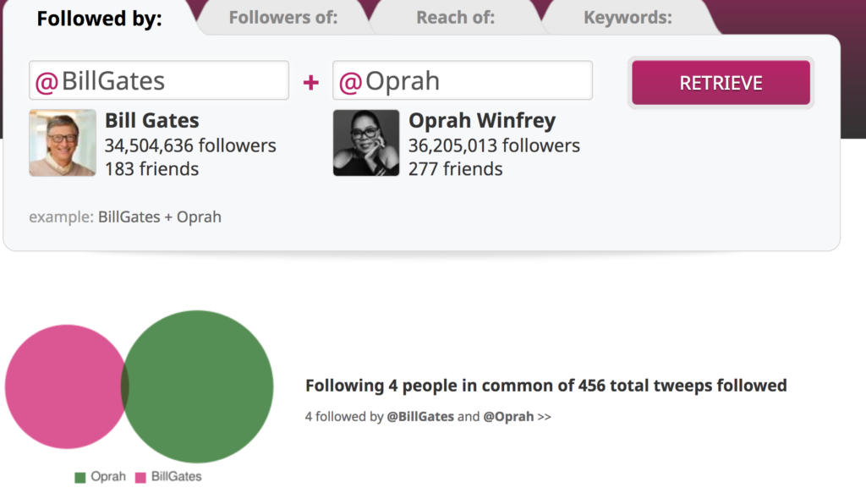
Task: Click the RETRIEVE button
Action: [x=721, y=83]
